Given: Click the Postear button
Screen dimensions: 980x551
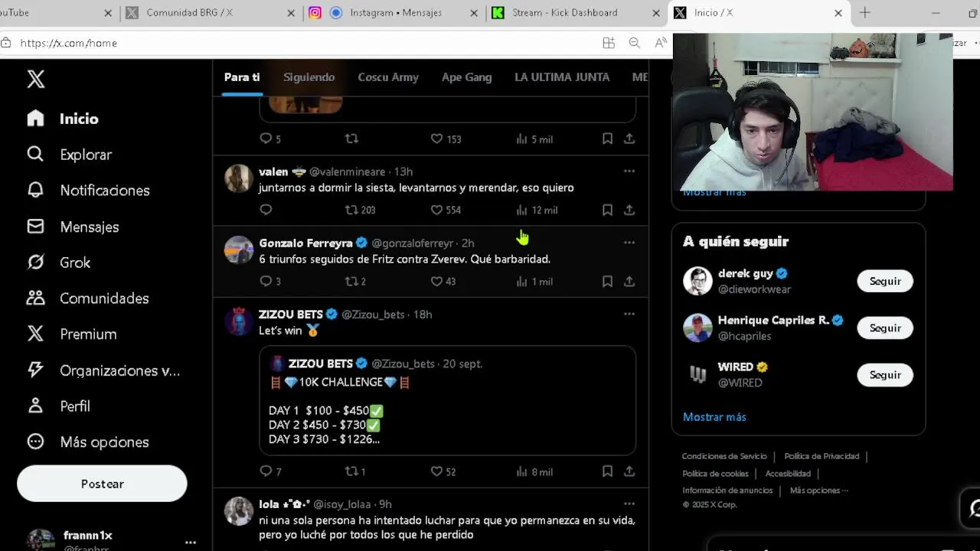Looking at the screenshot, I should 102,484.
